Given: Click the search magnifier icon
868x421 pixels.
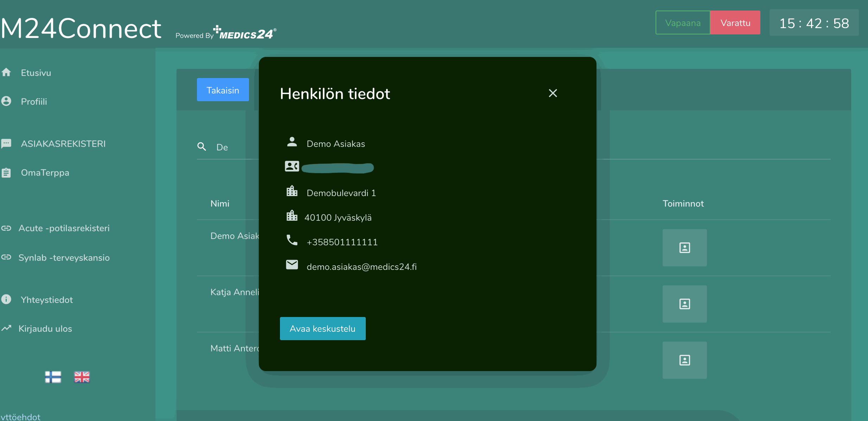Looking at the screenshot, I should pos(202,147).
